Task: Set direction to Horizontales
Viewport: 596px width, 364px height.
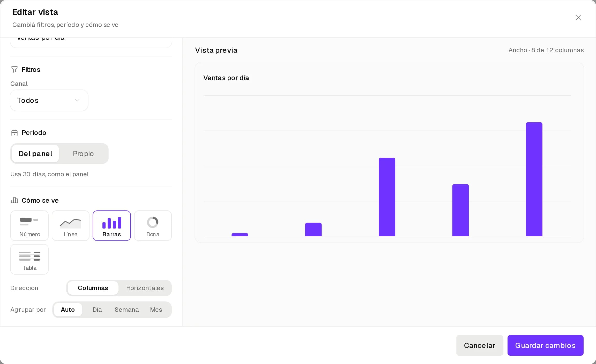Action: (145, 288)
